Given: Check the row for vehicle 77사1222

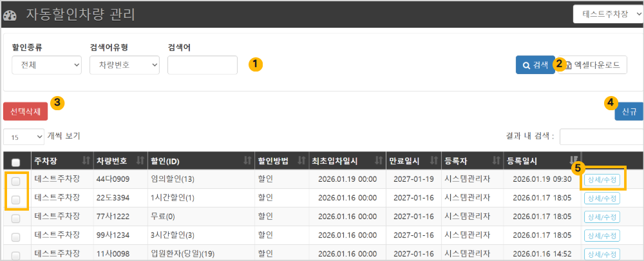Looking at the screenshot, I should [x=15, y=218].
